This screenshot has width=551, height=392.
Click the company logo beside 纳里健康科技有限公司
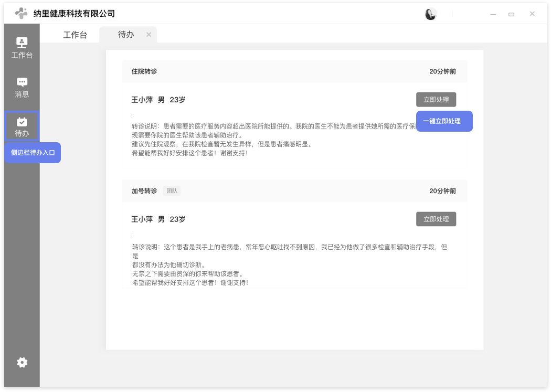21,14
